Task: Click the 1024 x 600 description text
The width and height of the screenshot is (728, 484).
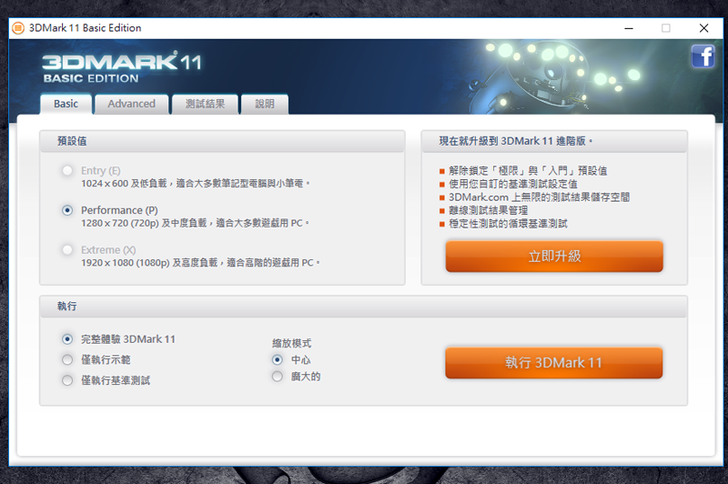Action: point(195,183)
